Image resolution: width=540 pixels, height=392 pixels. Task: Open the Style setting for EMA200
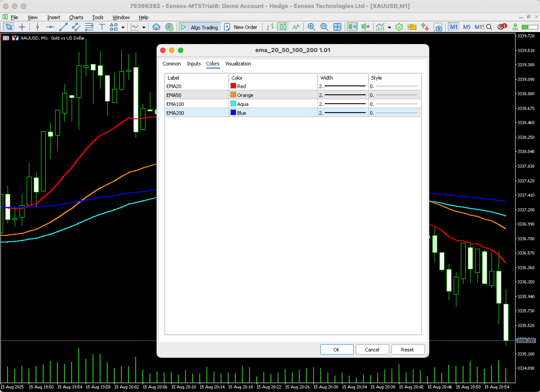395,113
